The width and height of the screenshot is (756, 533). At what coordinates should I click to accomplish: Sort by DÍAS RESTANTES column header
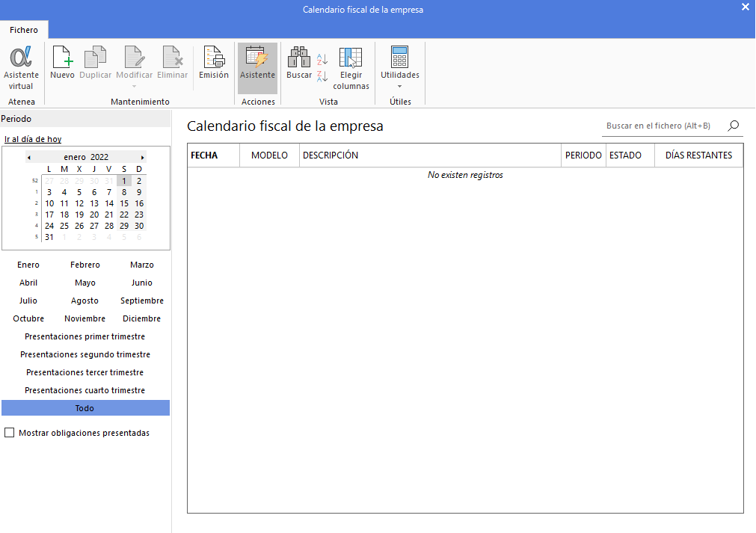pyautogui.click(x=698, y=155)
